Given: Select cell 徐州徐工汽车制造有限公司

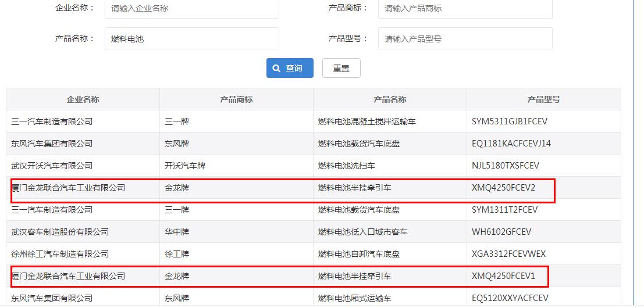Looking at the screenshot, I should coord(83,255).
